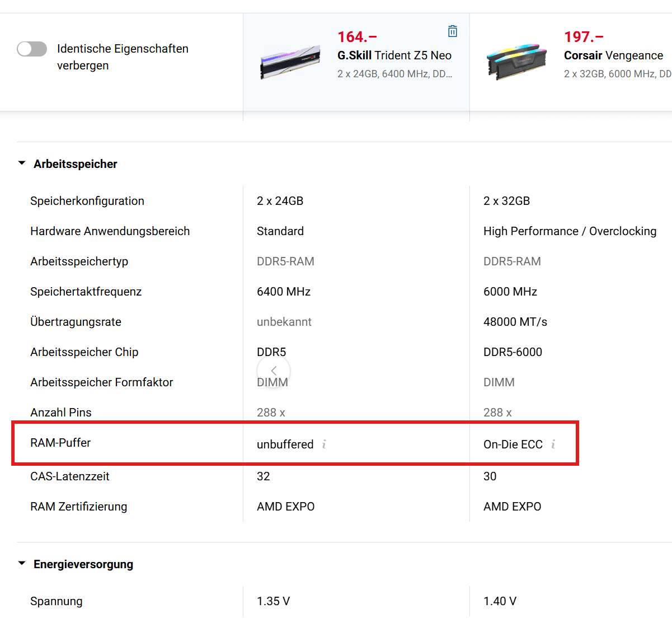Click the Energieversorgung heading text
The height and width of the screenshot is (632, 672).
[83, 564]
